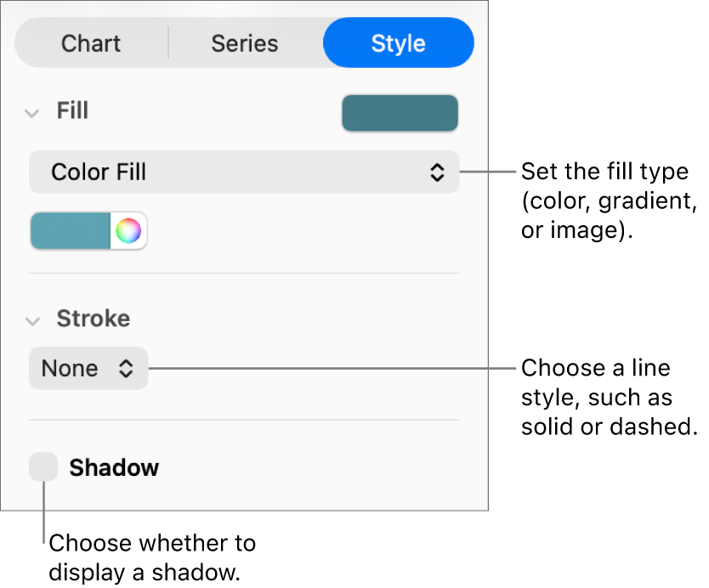Open the rainbow color wheel icon
This screenshot has width=709, height=588.
pyautogui.click(x=128, y=230)
